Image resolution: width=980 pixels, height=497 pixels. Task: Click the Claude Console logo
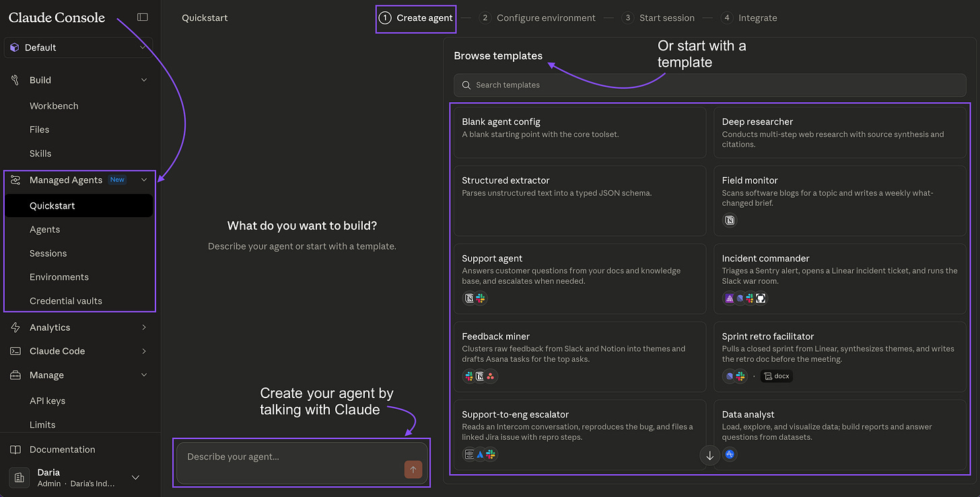[57, 17]
